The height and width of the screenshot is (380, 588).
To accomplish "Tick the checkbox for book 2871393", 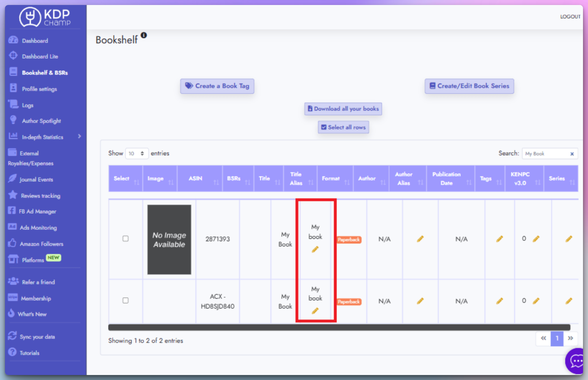I will click(126, 239).
